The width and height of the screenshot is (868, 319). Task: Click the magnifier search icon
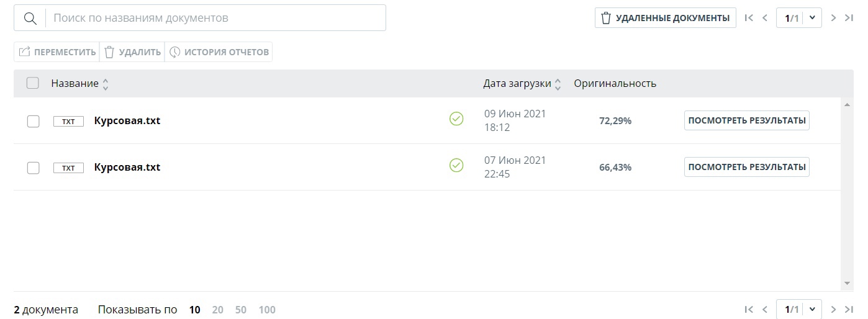click(x=30, y=18)
